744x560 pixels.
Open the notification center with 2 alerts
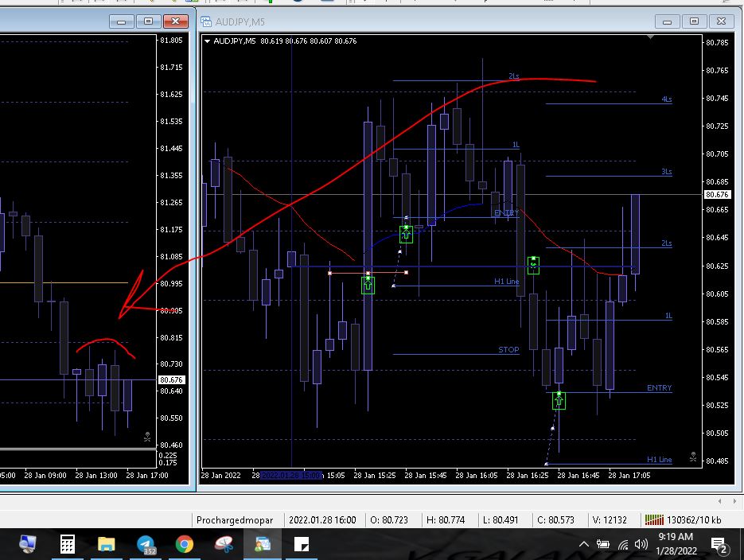(719, 545)
